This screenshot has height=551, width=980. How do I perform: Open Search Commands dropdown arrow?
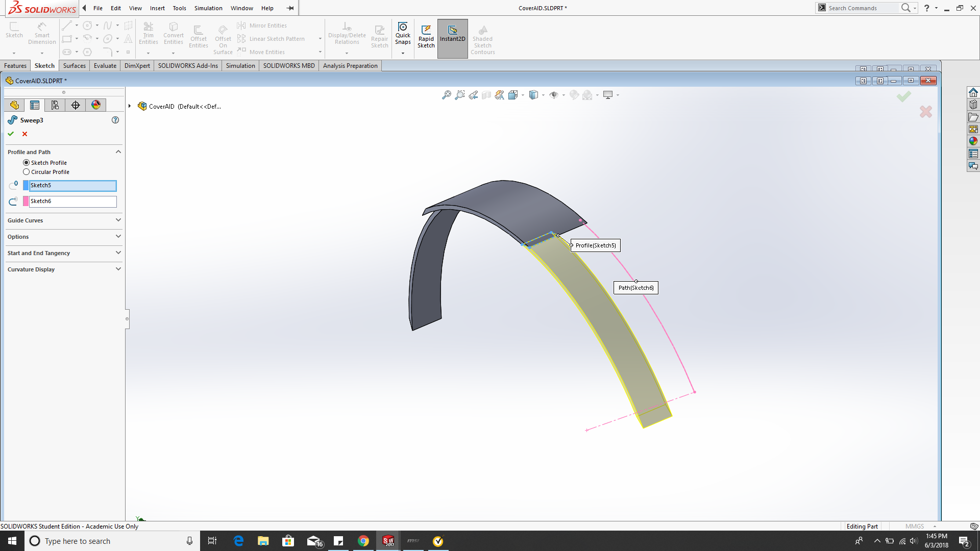pyautogui.click(x=915, y=8)
